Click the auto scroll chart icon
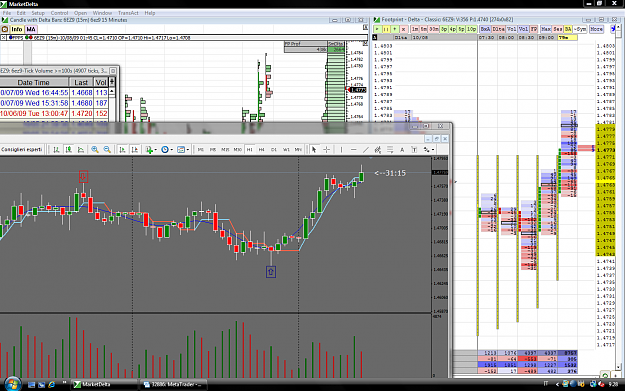The height and width of the screenshot is (391, 625). click(122, 149)
